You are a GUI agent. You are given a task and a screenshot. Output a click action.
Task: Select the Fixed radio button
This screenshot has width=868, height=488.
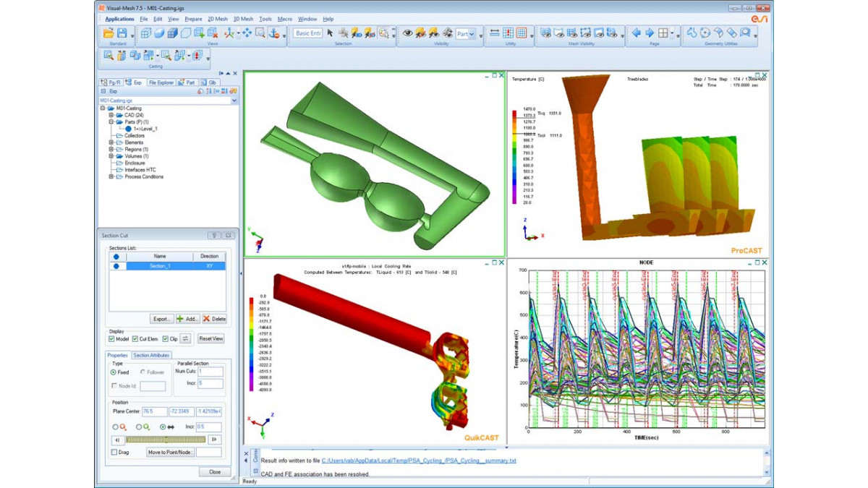click(x=114, y=372)
